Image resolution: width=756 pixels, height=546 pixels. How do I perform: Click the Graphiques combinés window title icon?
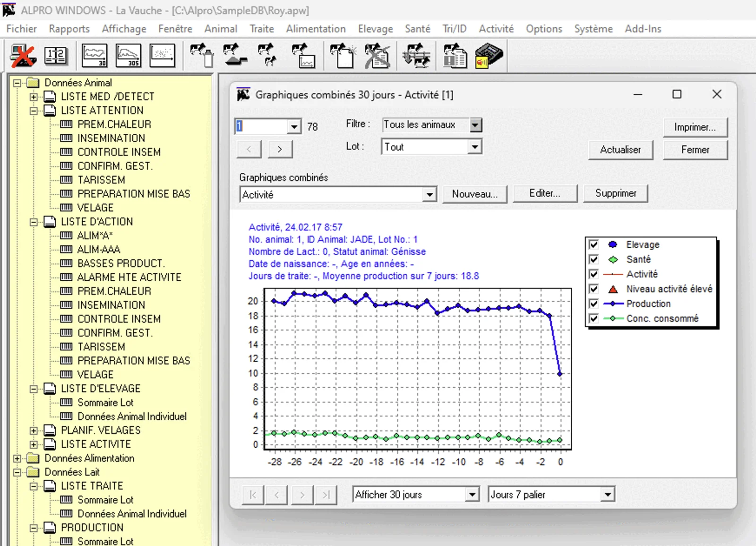(243, 95)
